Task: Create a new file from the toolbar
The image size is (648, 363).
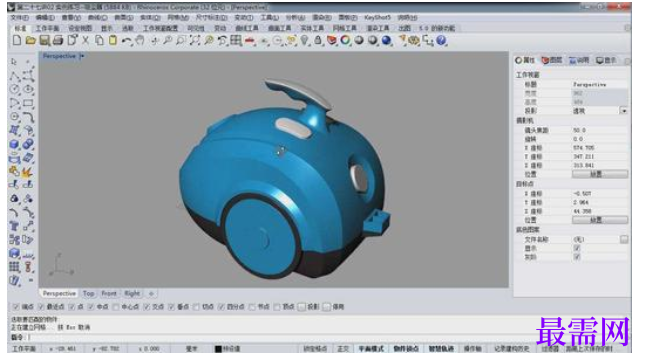Action: pyautogui.click(x=17, y=40)
